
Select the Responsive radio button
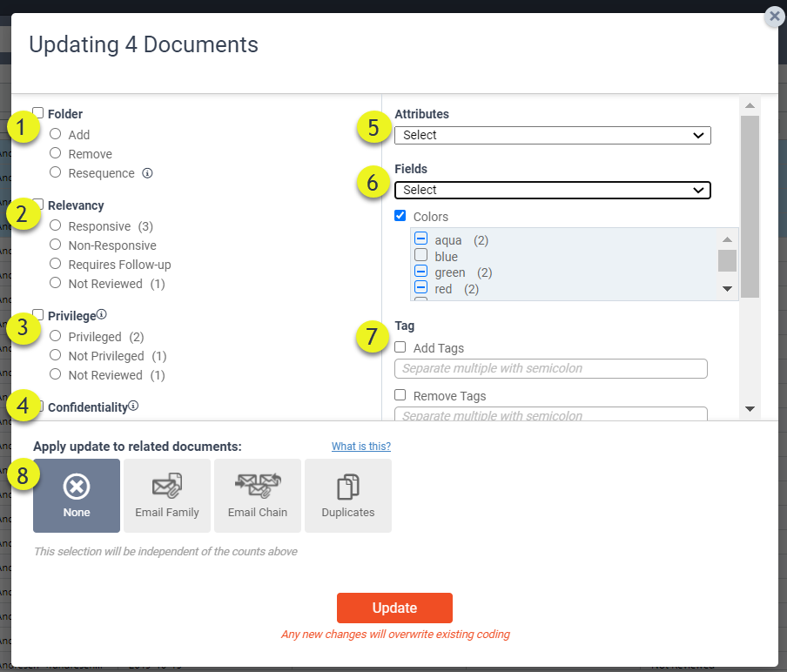(55, 225)
